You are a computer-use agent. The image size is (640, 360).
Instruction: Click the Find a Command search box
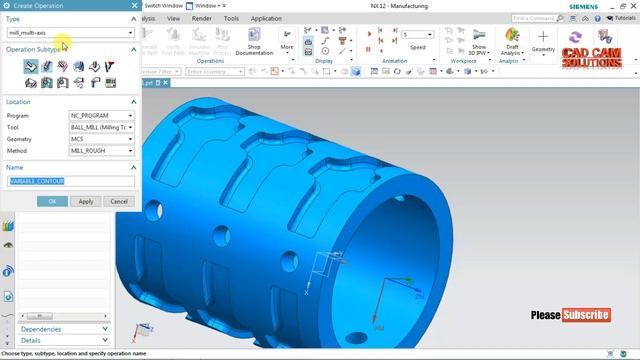(x=534, y=18)
